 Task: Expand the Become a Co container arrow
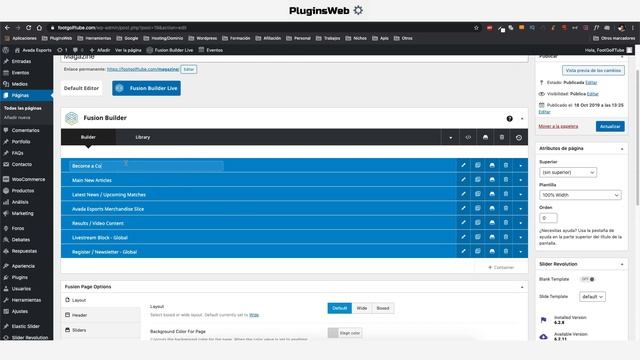click(521, 166)
